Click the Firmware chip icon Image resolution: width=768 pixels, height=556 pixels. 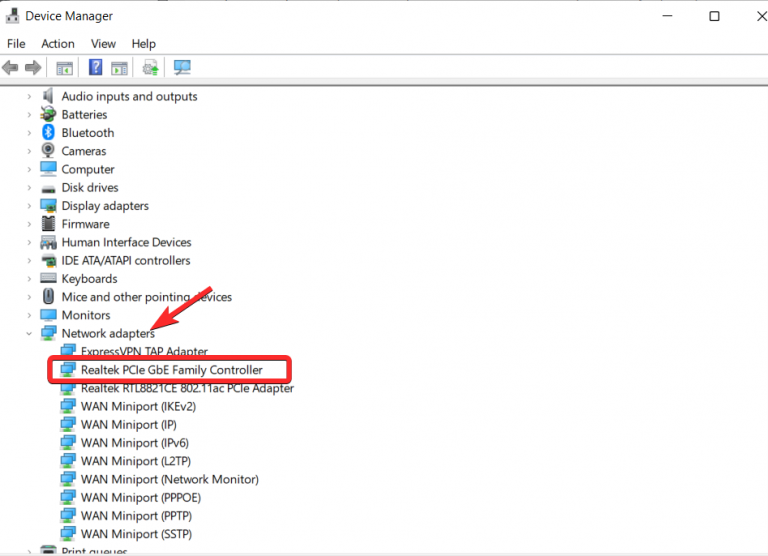[48, 223]
